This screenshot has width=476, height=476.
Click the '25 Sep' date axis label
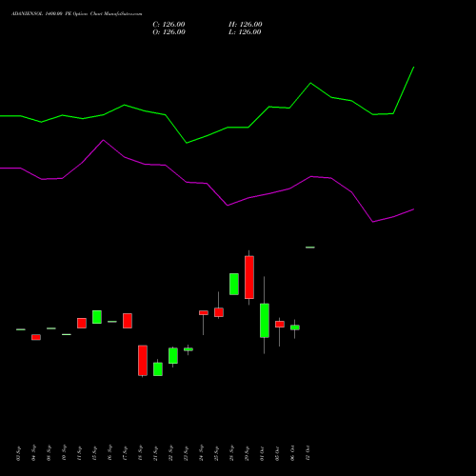pyautogui.click(x=216, y=453)
